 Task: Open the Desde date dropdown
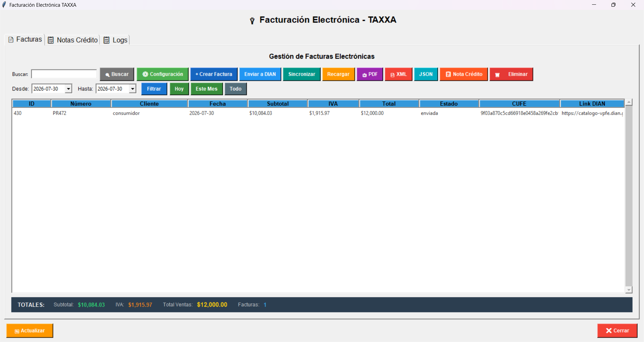point(68,89)
